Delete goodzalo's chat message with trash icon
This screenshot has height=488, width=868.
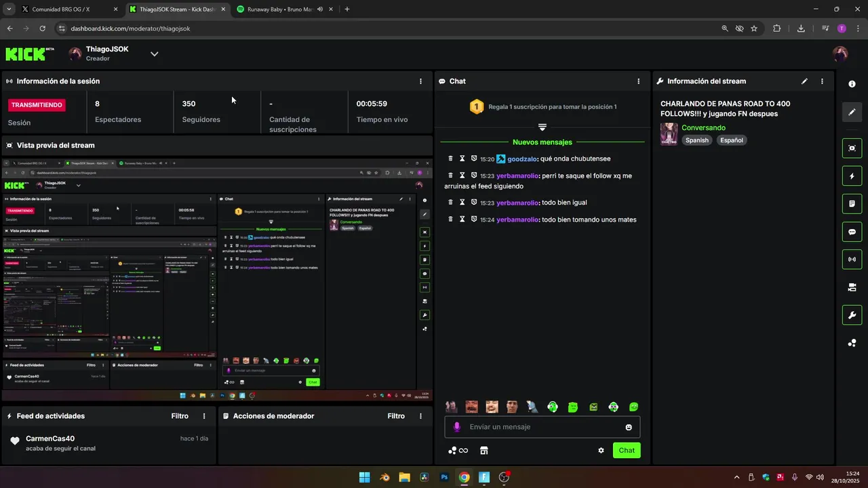click(450, 159)
